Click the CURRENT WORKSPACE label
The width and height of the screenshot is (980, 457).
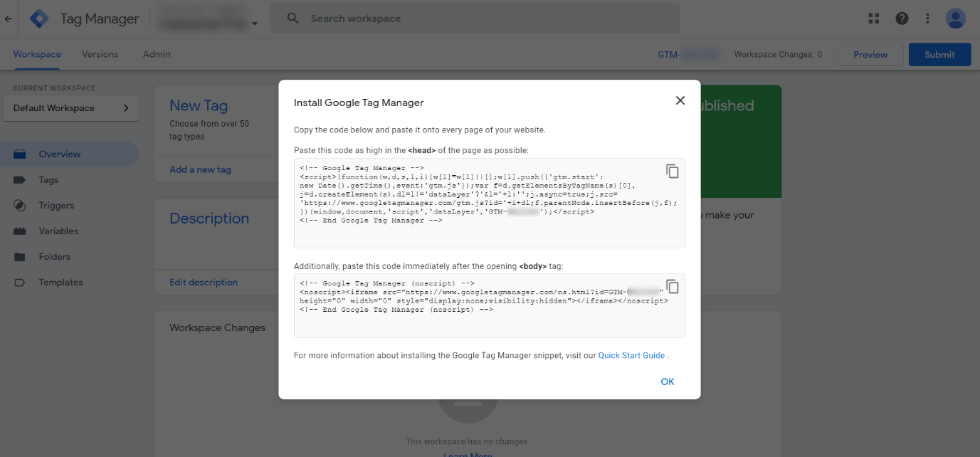(x=54, y=88)
